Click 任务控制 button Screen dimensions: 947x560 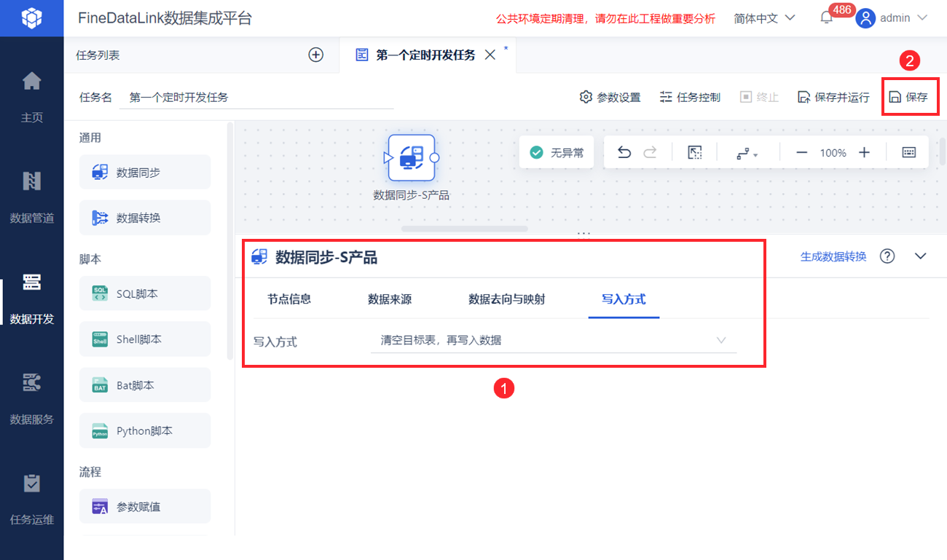pyautogui.click(x=690, y=97)
